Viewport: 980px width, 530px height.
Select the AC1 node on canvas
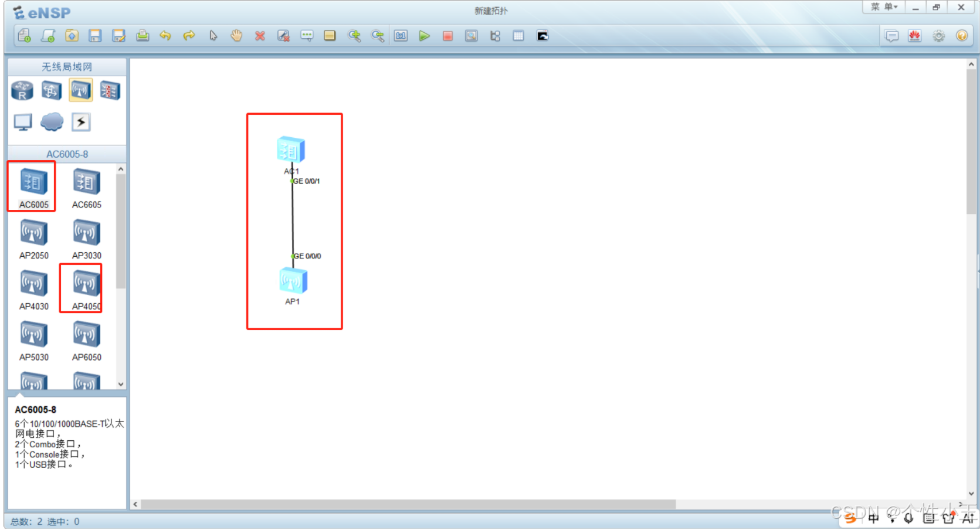coord(291,150)
